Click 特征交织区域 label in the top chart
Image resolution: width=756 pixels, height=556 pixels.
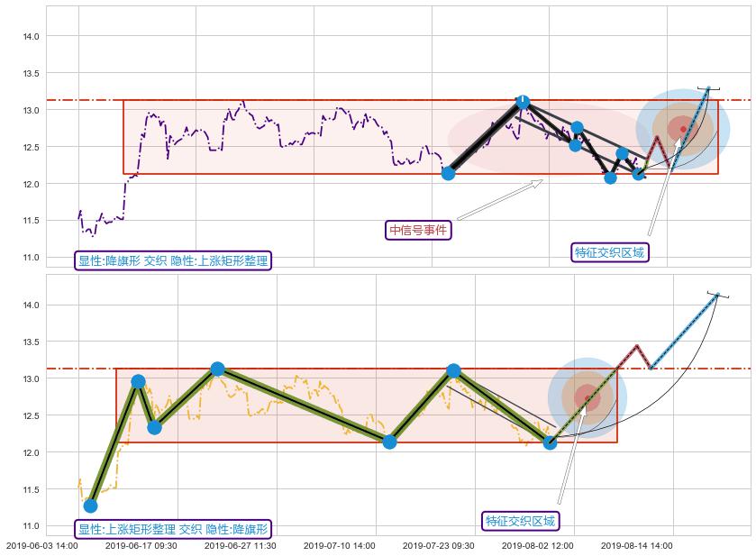point(610,252)
